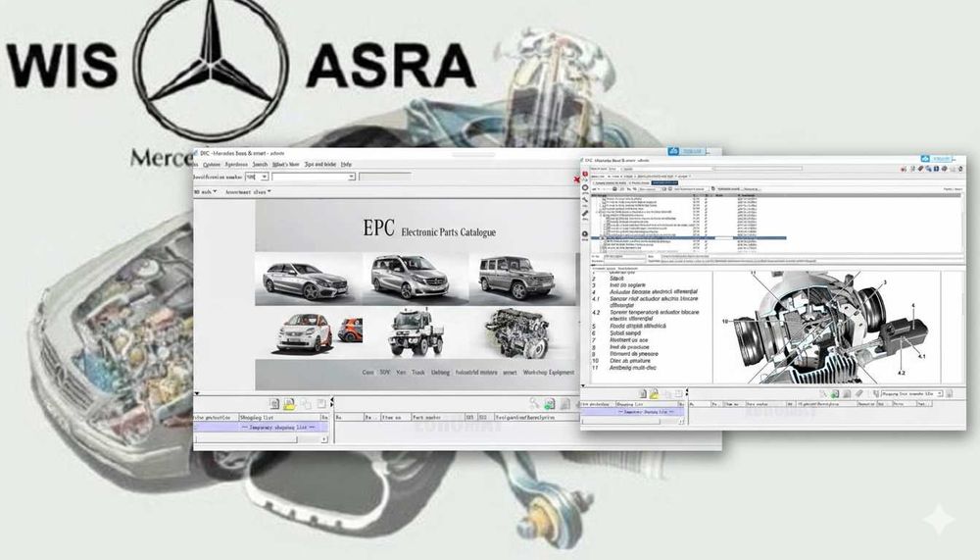980x560 pixels.
Task: Switch to the dark highlighted tab in right window
Action: 664,182
